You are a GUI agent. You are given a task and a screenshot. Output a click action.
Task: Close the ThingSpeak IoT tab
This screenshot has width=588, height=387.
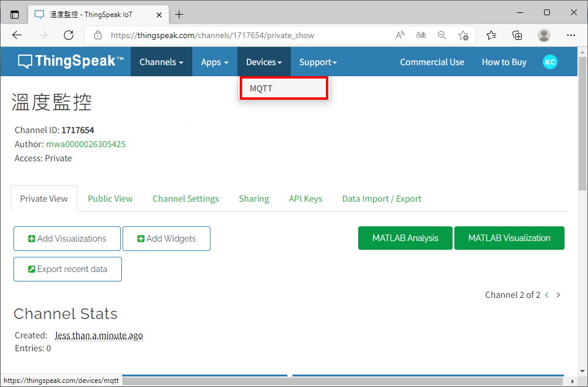coord(159,15)
